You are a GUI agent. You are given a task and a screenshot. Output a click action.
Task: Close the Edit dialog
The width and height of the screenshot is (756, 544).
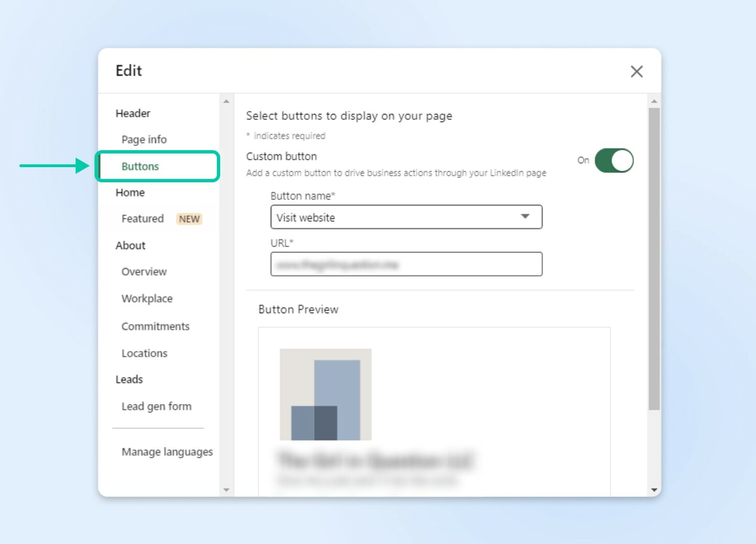636,71
